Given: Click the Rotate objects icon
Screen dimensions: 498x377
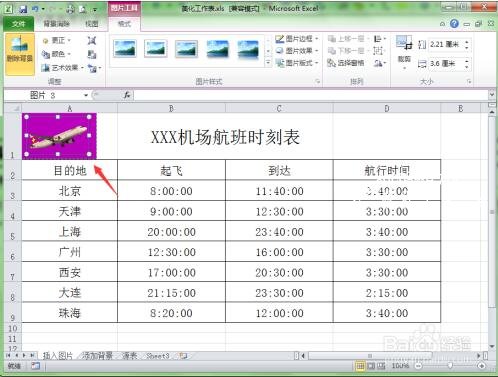Looking at the screenshot, I should 379,63.
